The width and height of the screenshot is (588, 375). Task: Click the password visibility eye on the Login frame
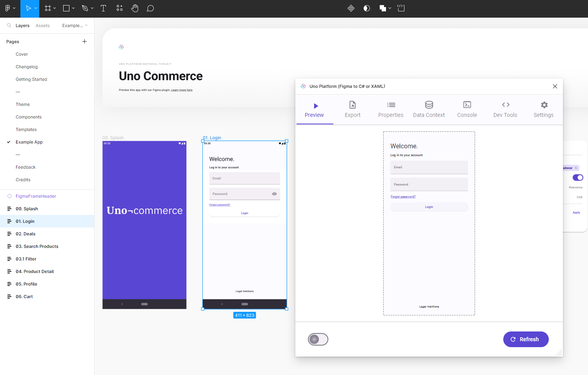pos(274,193)
